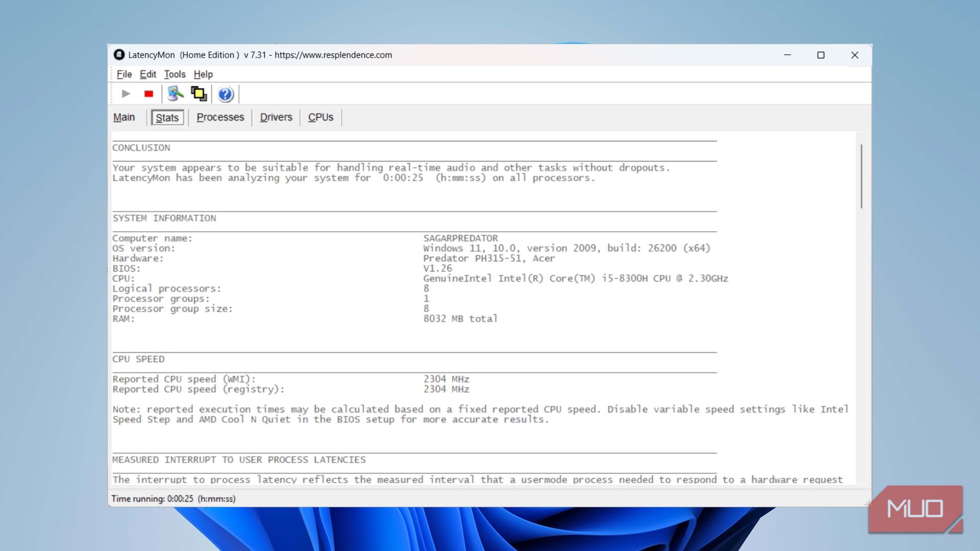Open the Help menu

coord(203,74)
